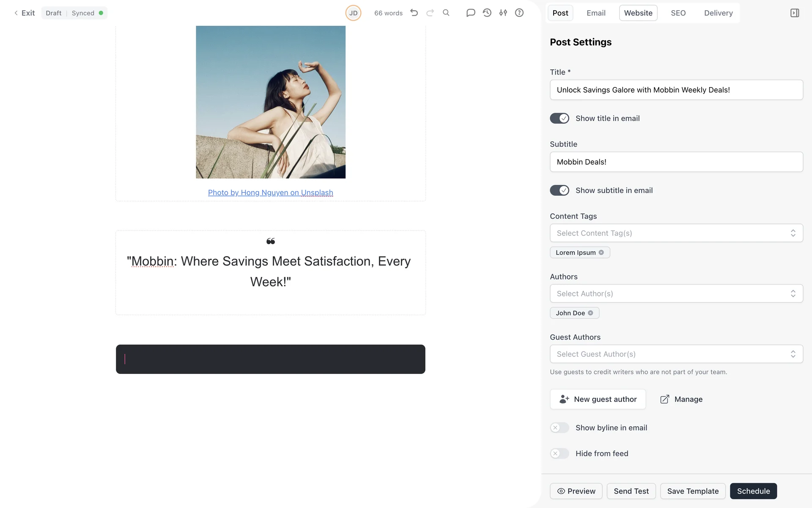Viewport: 812px width, 508px height.
Task: Switch to the Delivery tab
Action: 718,13
